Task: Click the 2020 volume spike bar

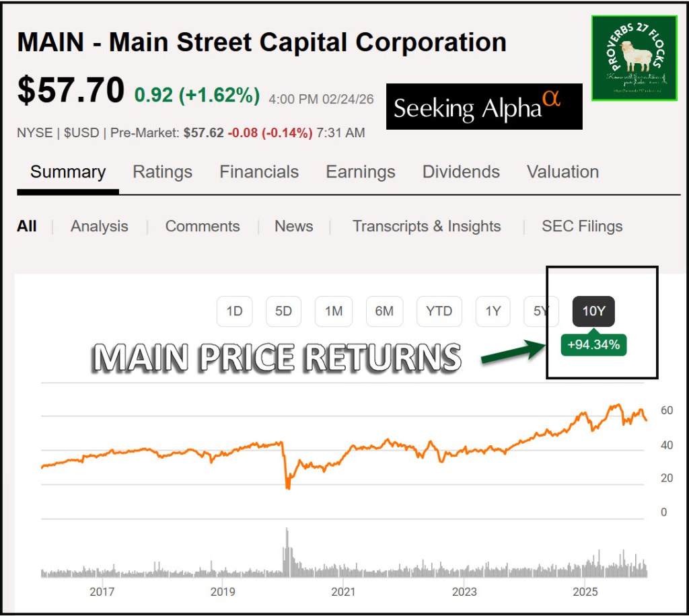Action: [x=287, y=551]
